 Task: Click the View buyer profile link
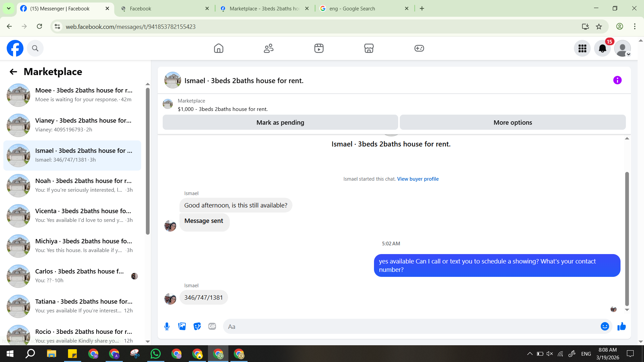click(x=418, y=179)
